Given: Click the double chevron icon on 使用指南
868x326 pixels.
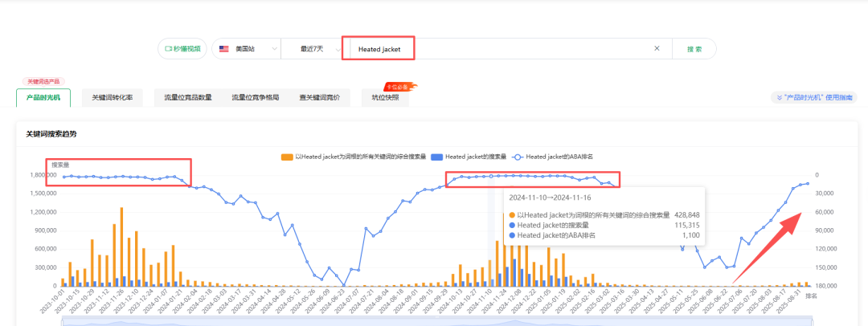Looking at the screenshot, I should pos(780,97).
